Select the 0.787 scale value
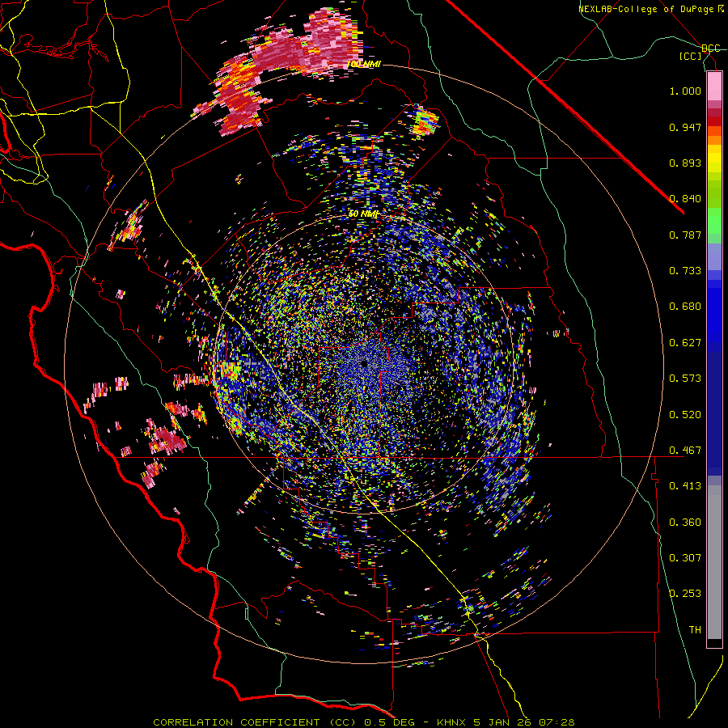 coord(685,235)
